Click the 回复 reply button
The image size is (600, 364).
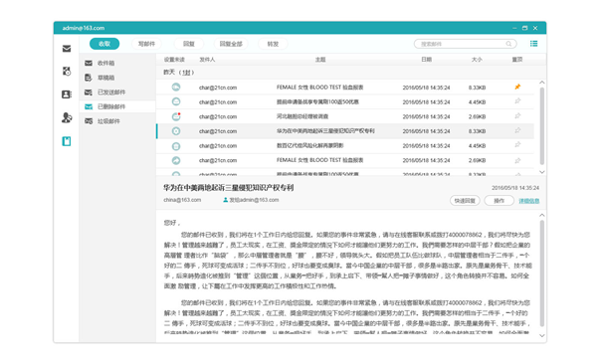pos(189,44)
